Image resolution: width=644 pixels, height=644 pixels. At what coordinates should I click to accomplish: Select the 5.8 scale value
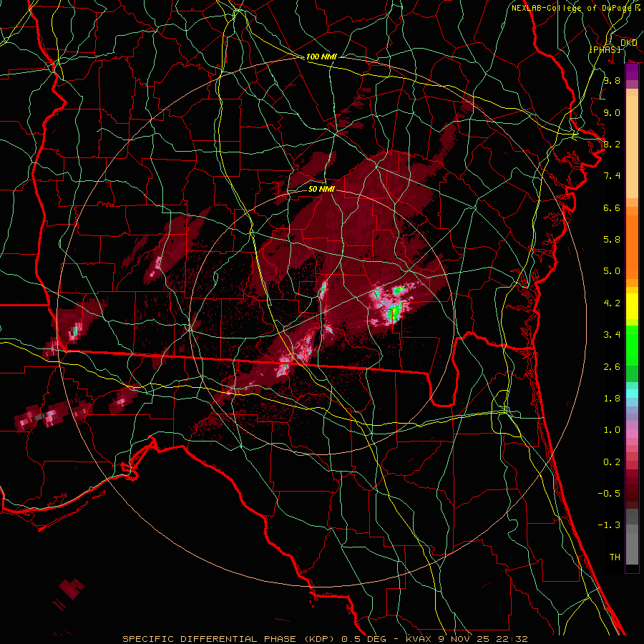coord(612,240)
